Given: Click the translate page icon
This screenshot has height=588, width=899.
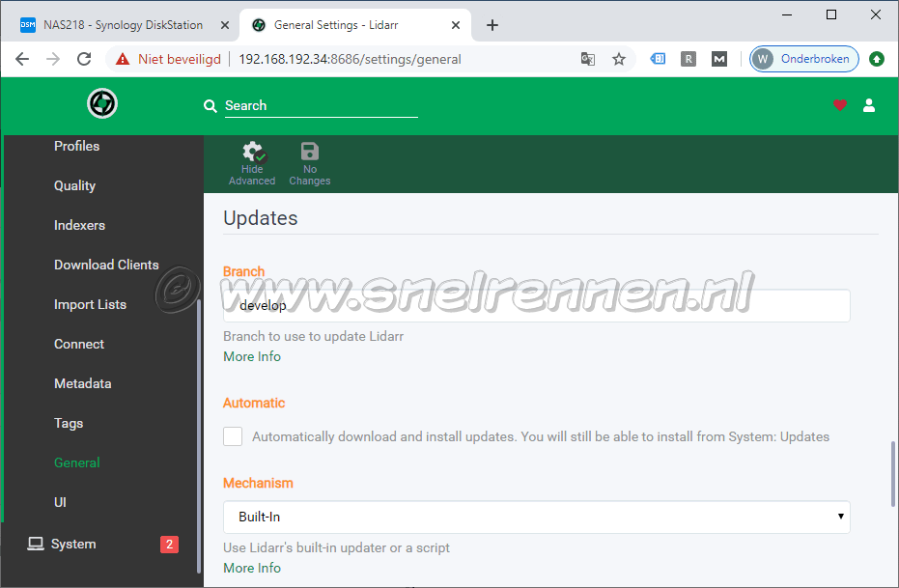Looking at the screenshot, I should click(x=588, y=59).
